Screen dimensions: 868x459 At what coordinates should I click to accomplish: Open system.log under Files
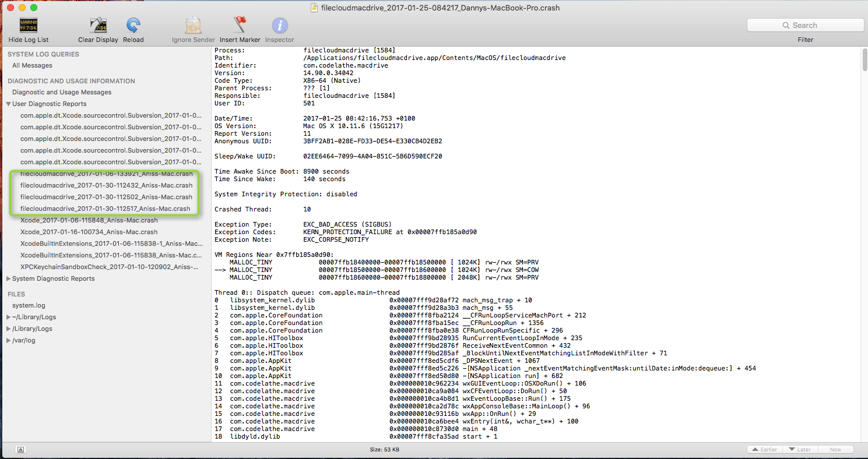coord(29,305)
